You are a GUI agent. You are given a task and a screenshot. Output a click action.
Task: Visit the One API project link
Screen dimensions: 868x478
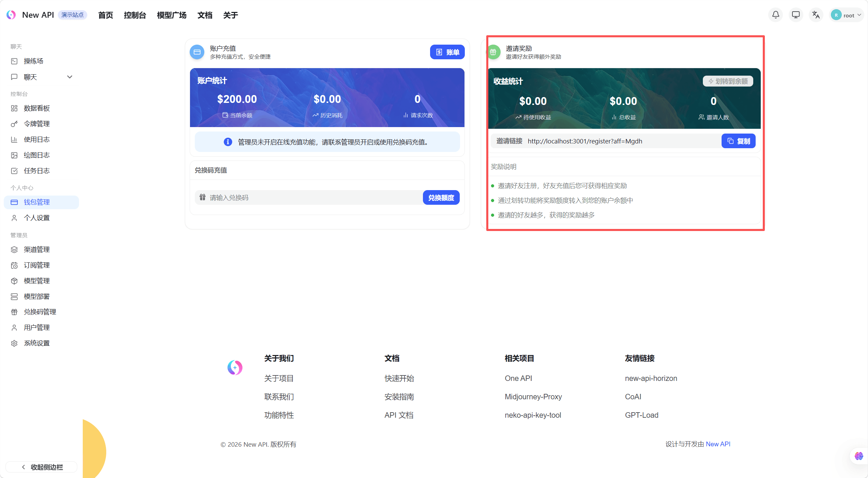[518, 378]
